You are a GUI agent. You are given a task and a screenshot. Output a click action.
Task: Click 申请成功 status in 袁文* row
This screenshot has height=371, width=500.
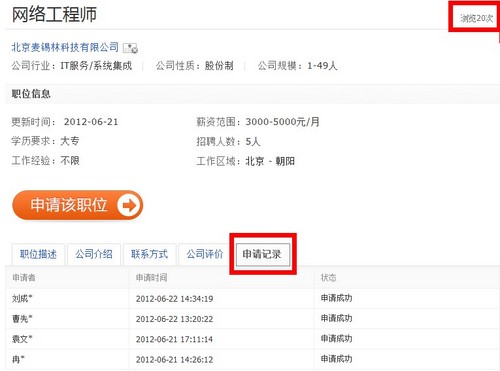pos(336,339)
